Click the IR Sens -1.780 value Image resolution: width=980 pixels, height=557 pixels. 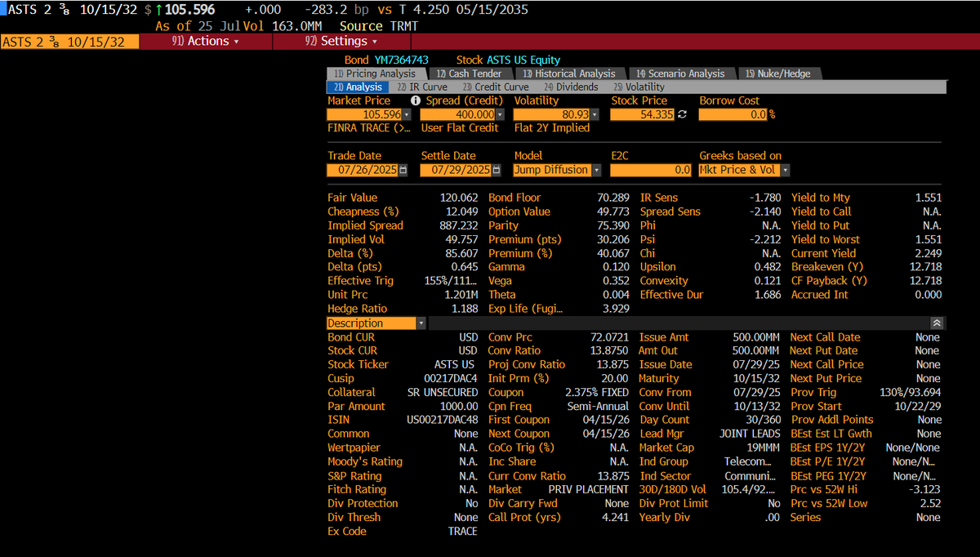765,198
